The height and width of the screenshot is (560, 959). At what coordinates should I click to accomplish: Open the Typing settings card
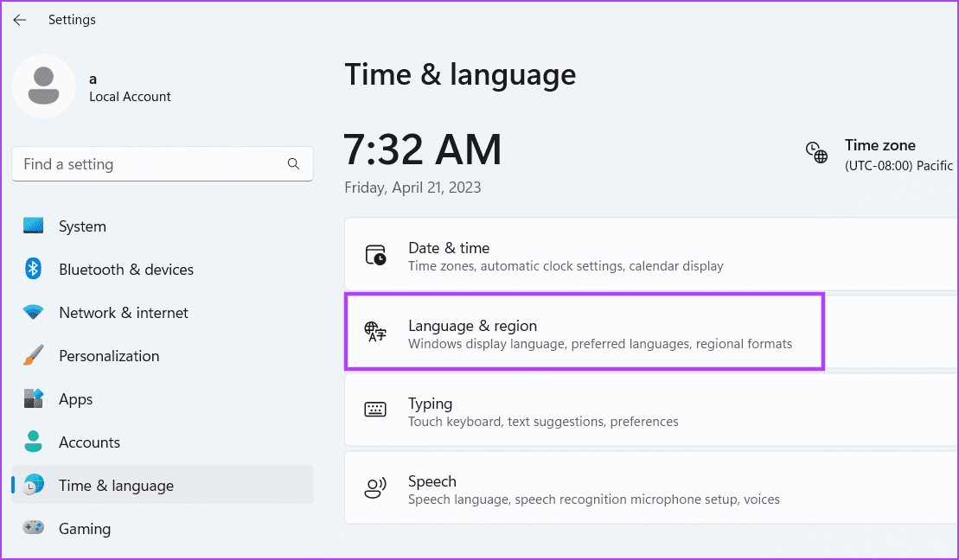click(651, 410)
